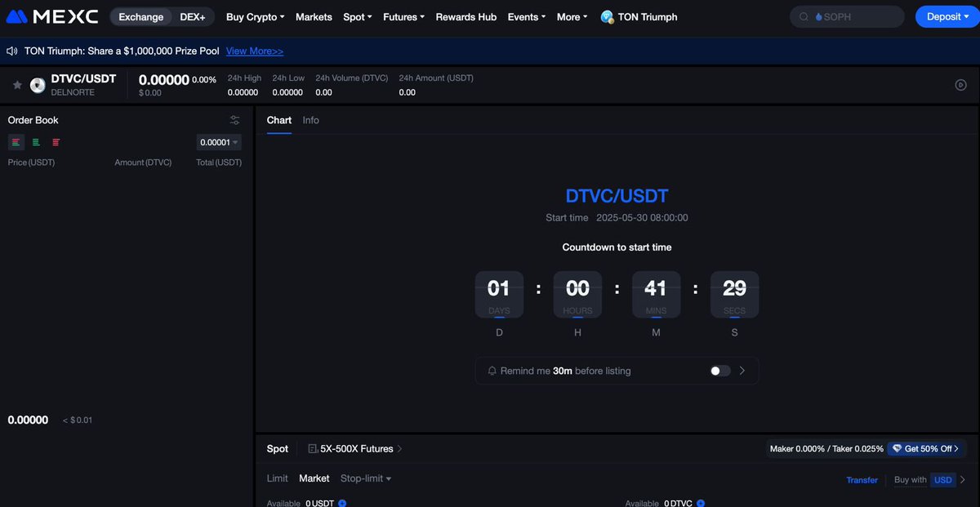Click the announcement speaker icon
The width and height of the screenshot is (980, 507).
click(12, 51)
